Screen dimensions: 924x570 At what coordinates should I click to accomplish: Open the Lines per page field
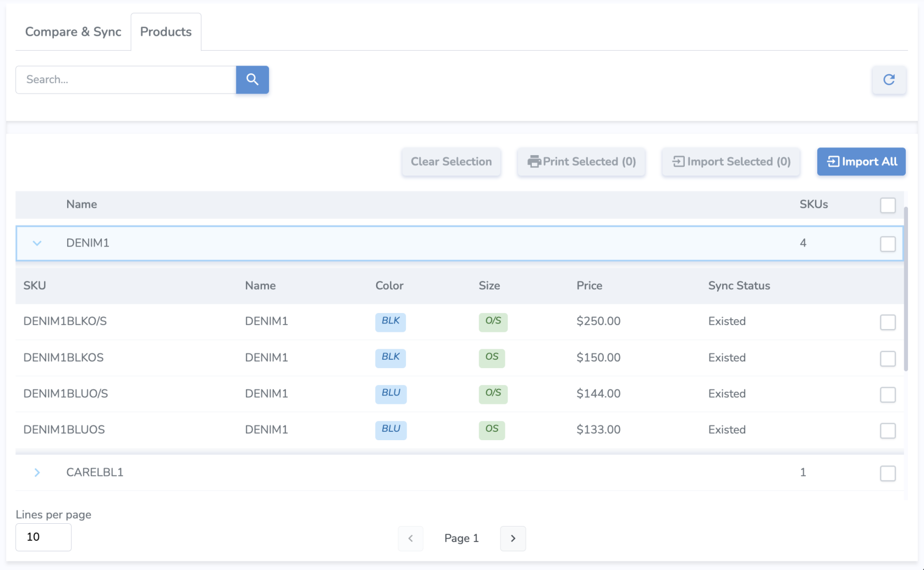point(43,537)
